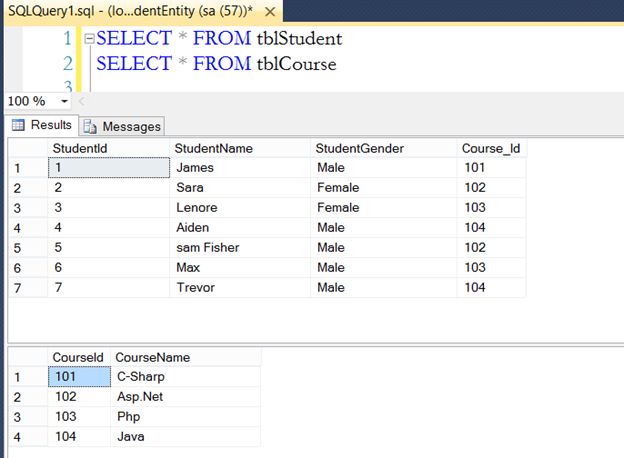Collapse the SELECT statement outline block
The height and width of the screenshot is (458, 624).
(x=90, y=39)
